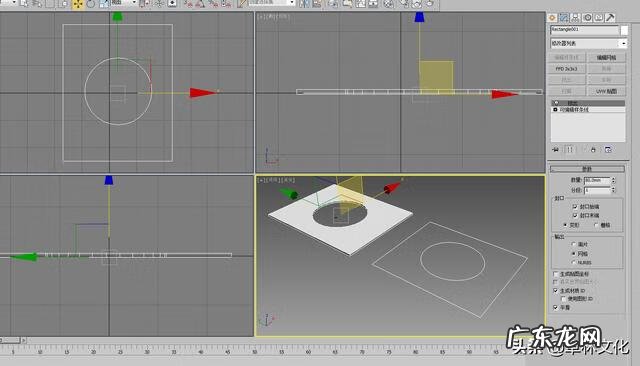Toggle the 封口始端 checkbox
640x366 pixels.
tap(575, 207)
